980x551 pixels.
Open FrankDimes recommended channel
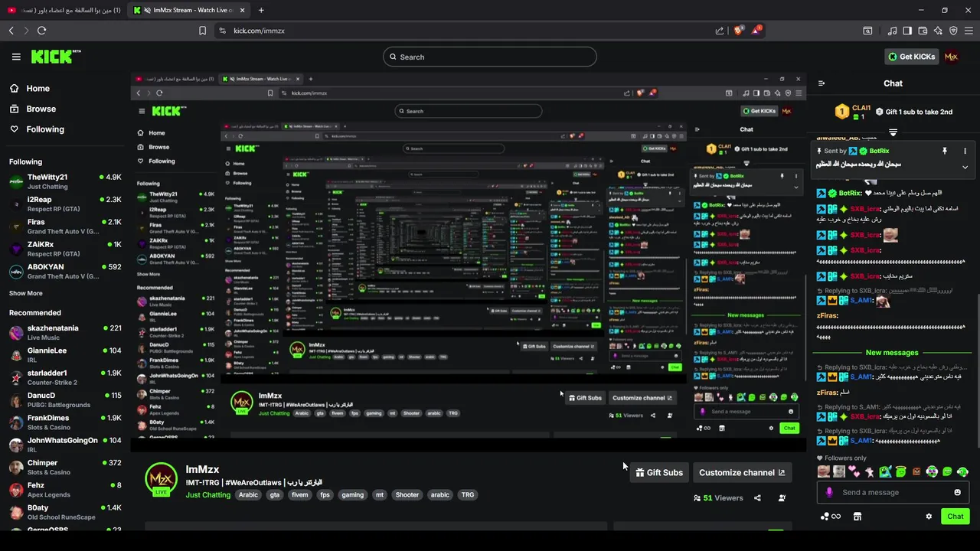pyautogui.click(x=65, y=422)
